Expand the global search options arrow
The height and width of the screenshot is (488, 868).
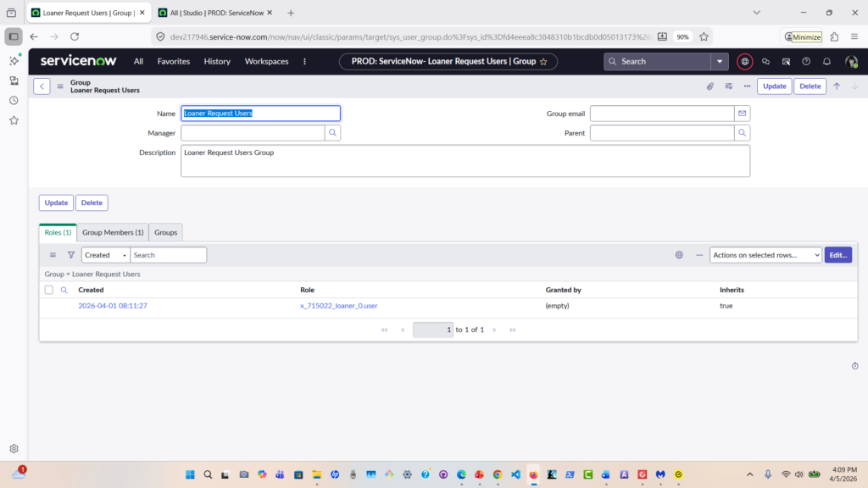point(720,62)
